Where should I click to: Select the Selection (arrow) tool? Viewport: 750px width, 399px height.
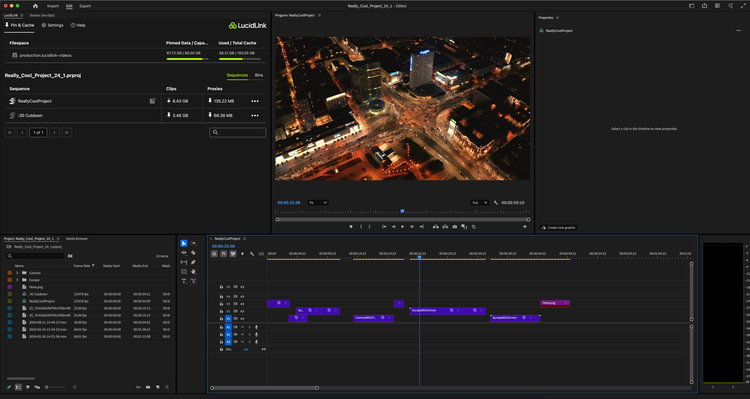[184, 244]
